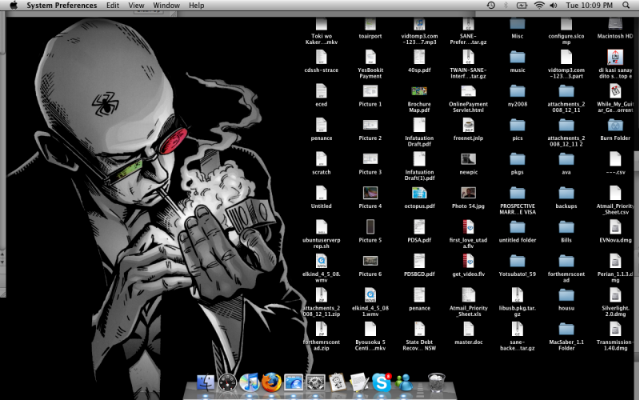
Task: Select the scratch file icon
Action: (321, 159)
